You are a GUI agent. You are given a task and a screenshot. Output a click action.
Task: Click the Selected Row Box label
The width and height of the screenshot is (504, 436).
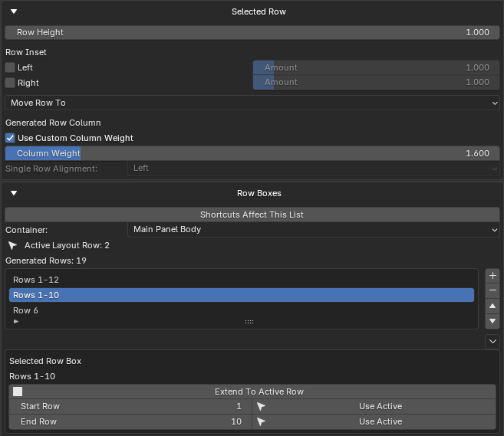pos(45,361)
